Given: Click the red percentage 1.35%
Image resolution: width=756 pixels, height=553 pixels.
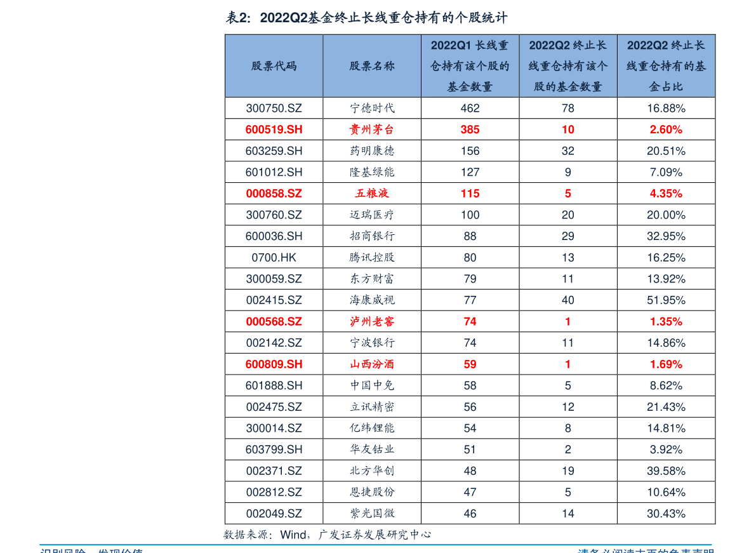Looking at the screenshot, I should (666, 322).
